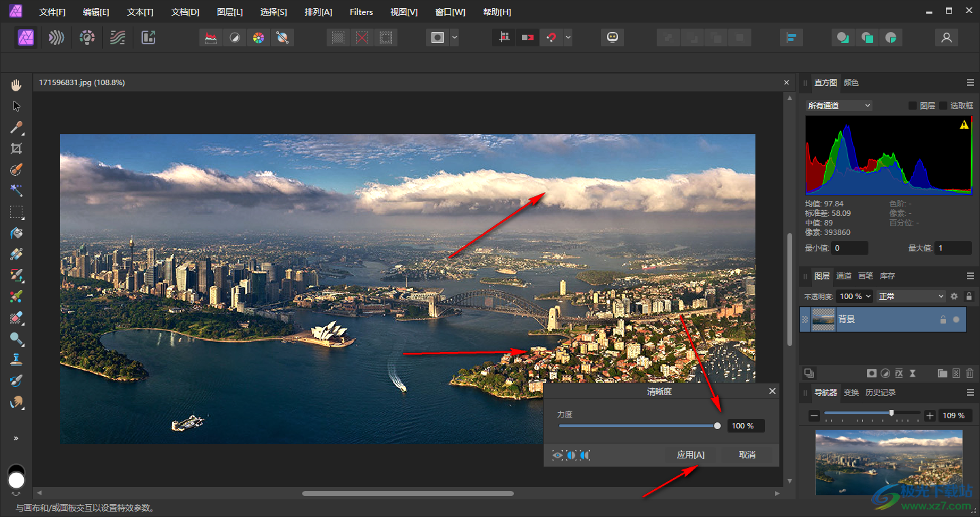Open the account profile icon

pos(946,38)
